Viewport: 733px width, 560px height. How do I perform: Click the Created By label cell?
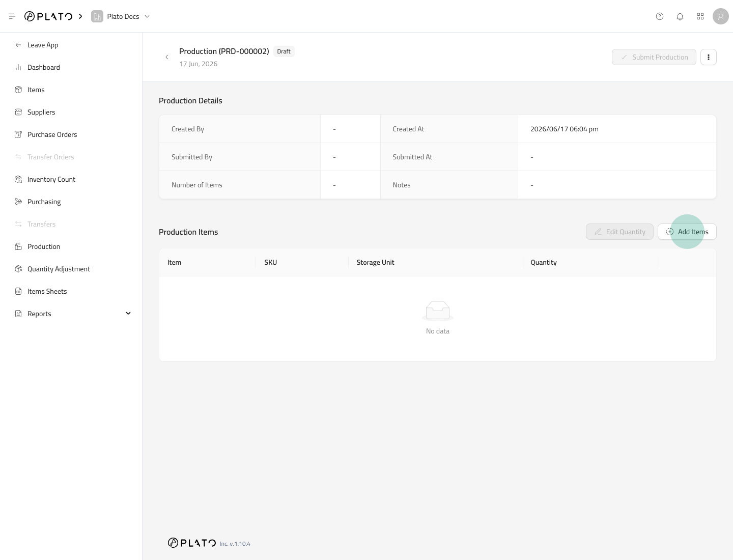[240, 129]
